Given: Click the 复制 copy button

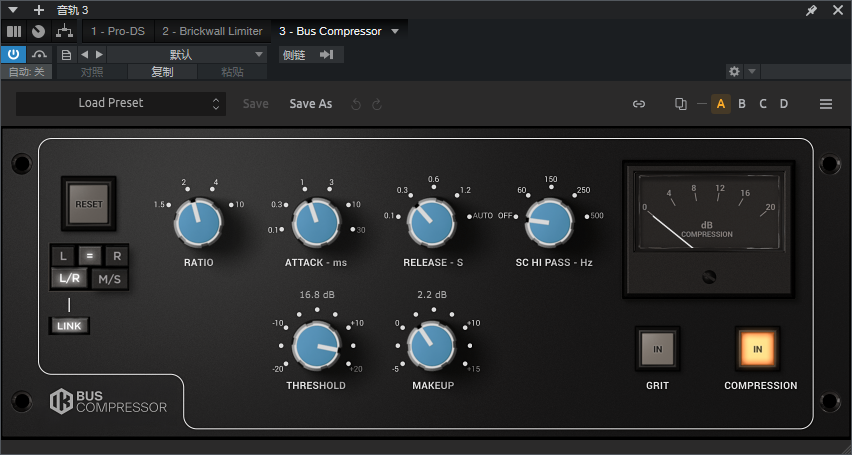Looking at the screenshot, I should 162,72.
